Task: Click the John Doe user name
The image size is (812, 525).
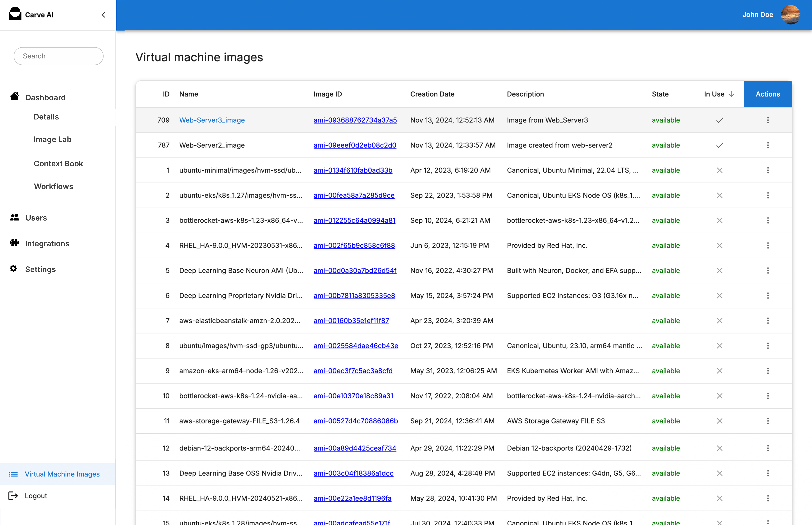Action: tap(757, 15)
